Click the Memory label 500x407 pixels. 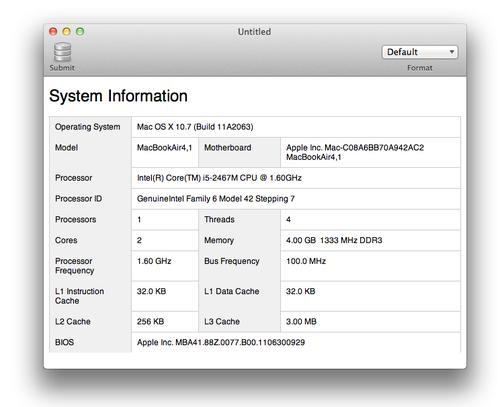pos(219,240)
